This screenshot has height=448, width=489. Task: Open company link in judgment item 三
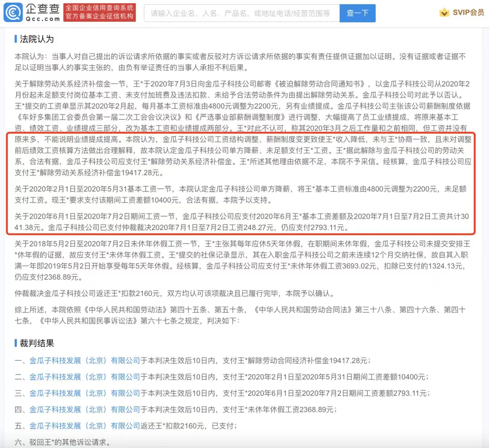point(85,393)
